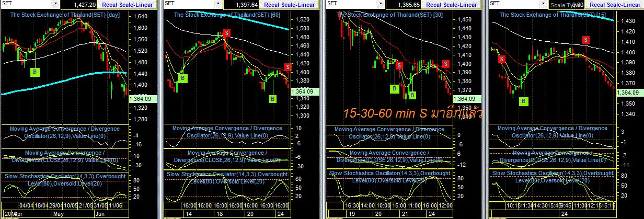Screen dimensions: 644x219
Task: Click Recal Scale-Linear on the 60-minute chart
Action: coord(289,5)
